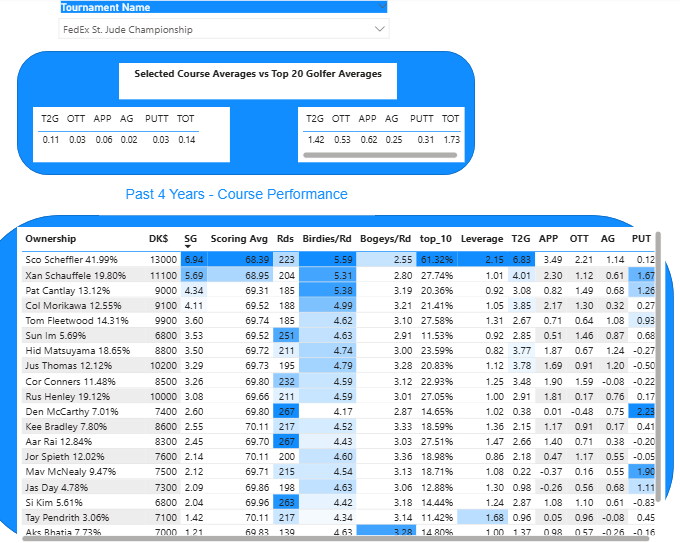The width and height of the screenshot is (680, 543).
Task: Select the Cor Conners 11.48% row
Action: (338, 382)
